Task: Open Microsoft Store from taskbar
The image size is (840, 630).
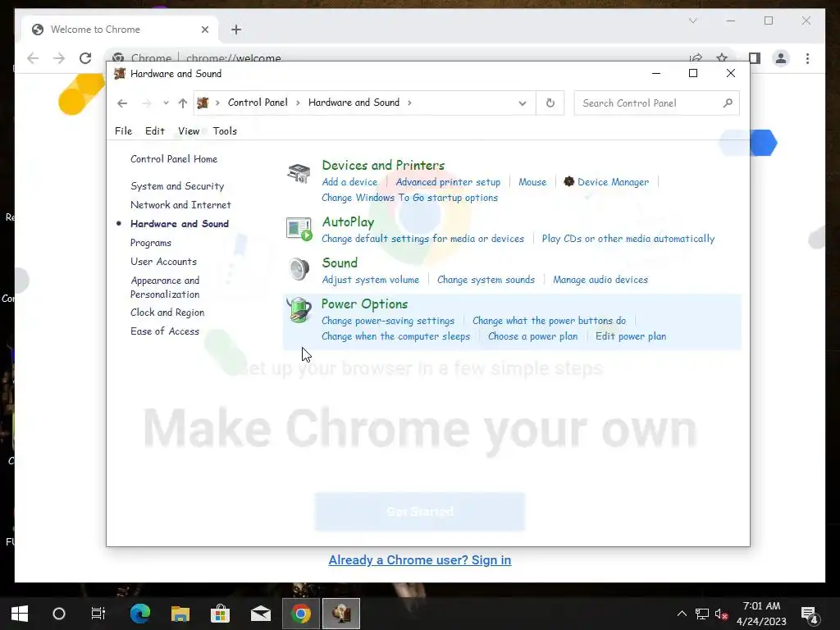Action: pyautogui.click(x=220, y=614)
